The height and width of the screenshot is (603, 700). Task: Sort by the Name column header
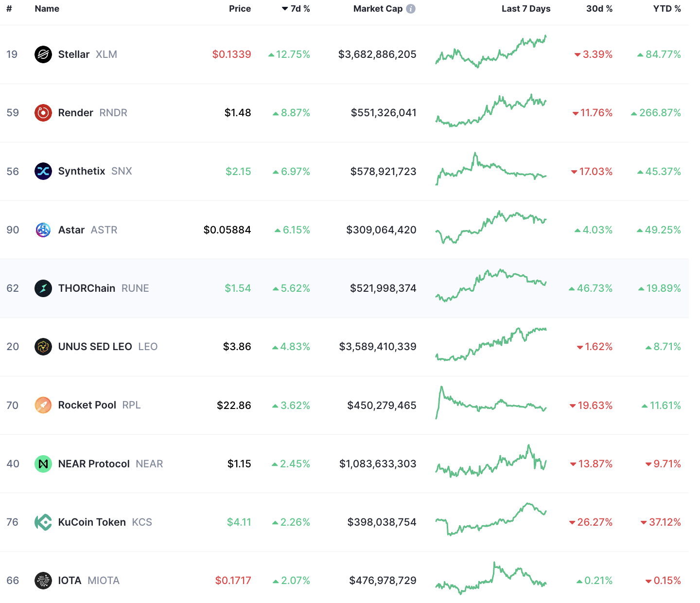[47, 9]
